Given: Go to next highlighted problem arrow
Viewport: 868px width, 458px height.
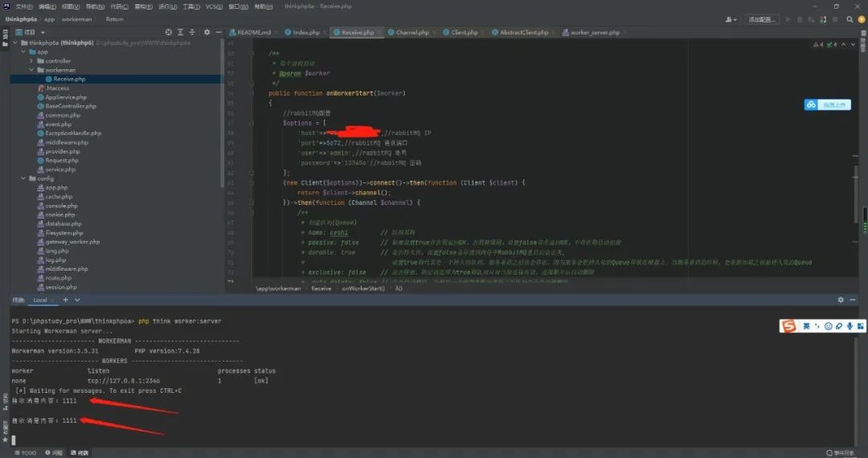Looking at the screenshot, I should coord(853,45).
